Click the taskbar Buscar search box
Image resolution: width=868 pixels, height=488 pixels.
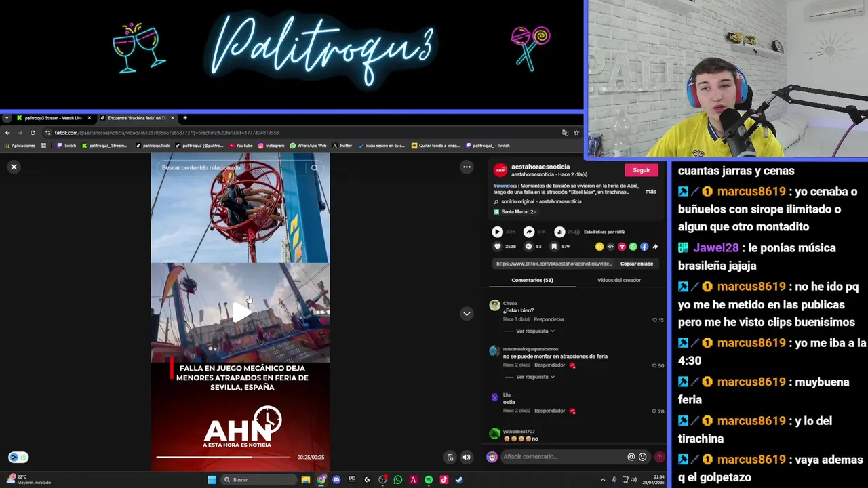pyautogui.click(x=259, y=480)
